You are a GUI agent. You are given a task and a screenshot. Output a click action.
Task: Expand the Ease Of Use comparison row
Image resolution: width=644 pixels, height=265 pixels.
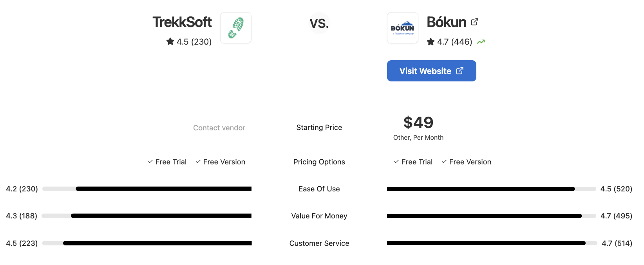(x=319, y=189)
